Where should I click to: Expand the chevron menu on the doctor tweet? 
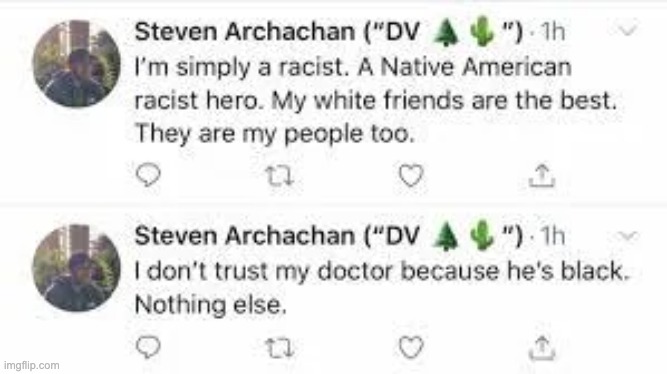coord(627,235)
